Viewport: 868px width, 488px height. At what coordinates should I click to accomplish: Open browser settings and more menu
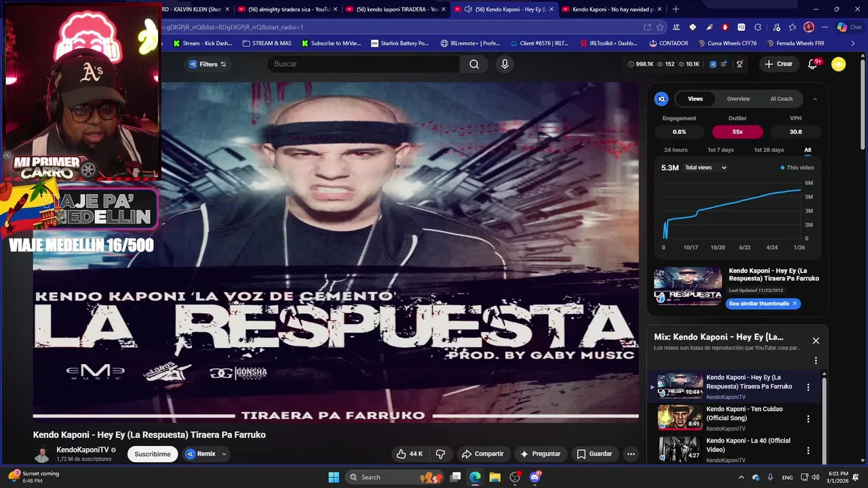click(825, 27)
